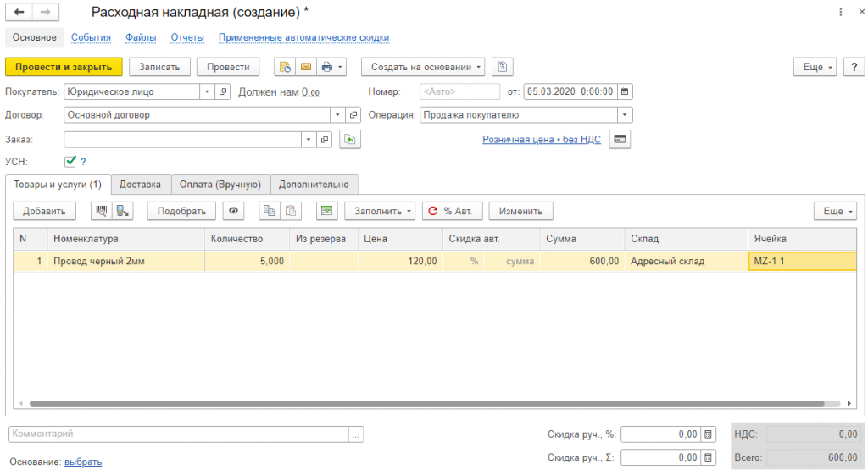Open the Отчеты link
868x476 pixels.
tap(187, 37)
